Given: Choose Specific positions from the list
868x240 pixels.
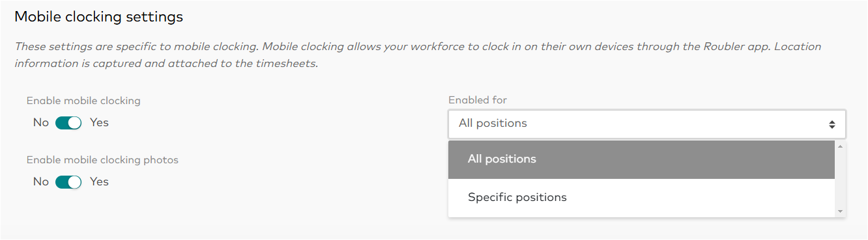Looking at the screenshot, I should tap(641, 198).
